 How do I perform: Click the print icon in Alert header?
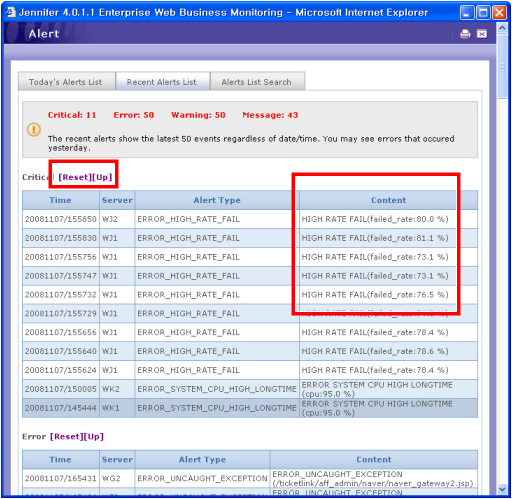coord(465,34)
